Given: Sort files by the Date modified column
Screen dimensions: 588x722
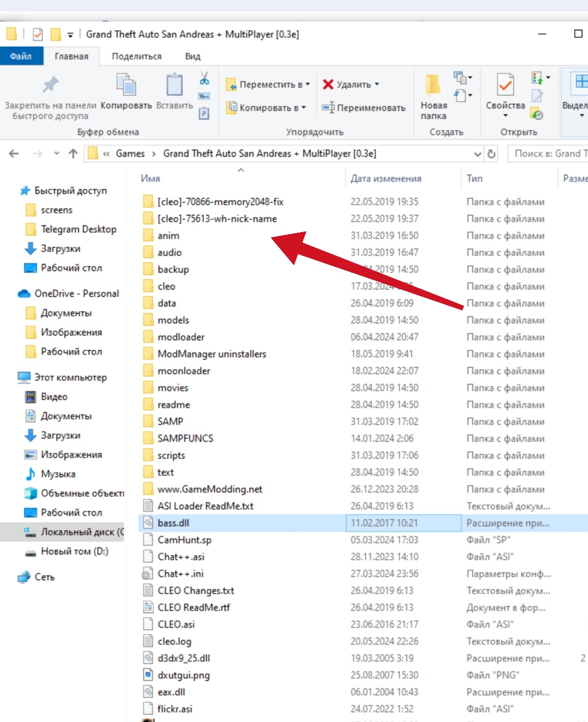Looking at the screenshot, I should [385, 179].
